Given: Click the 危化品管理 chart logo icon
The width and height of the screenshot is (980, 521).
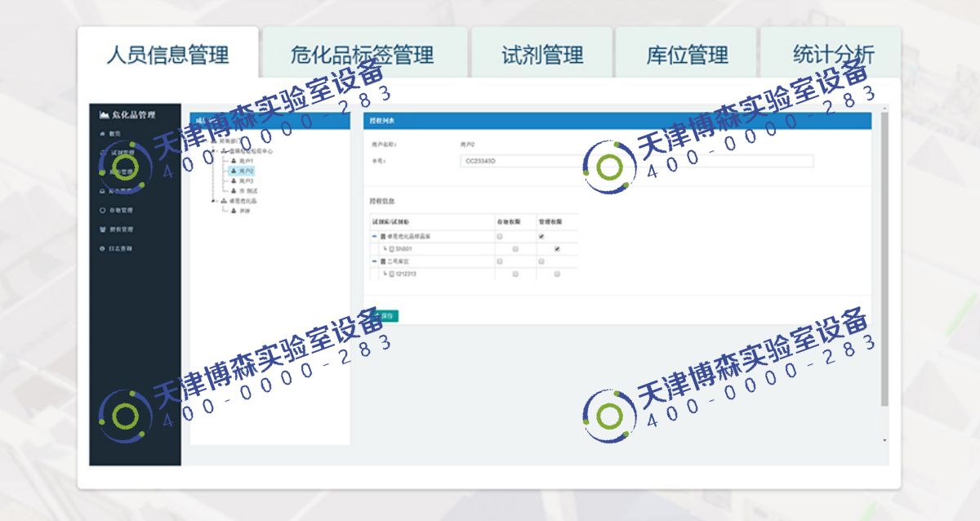Looking at the screenshot, I should (x=104, y=115).
